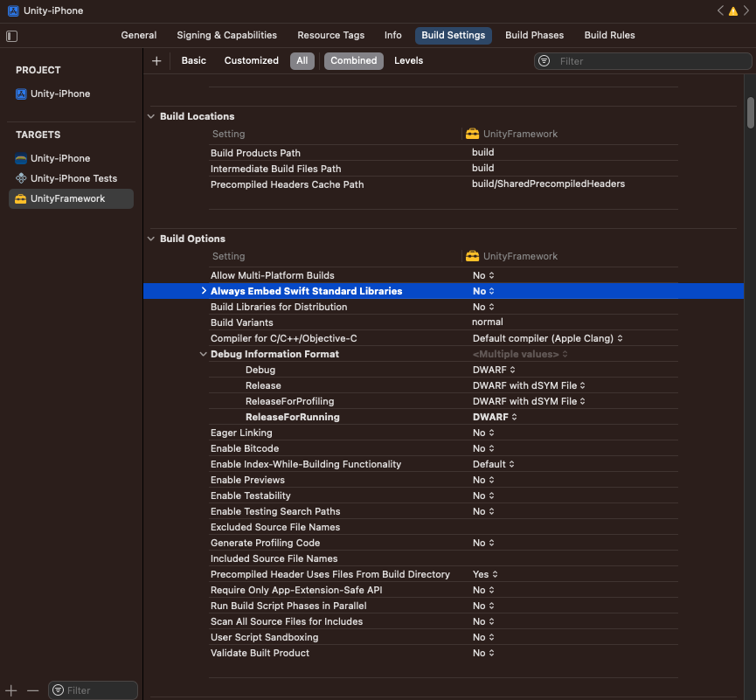Select the UnityFramework target

(x=67, y=199)
